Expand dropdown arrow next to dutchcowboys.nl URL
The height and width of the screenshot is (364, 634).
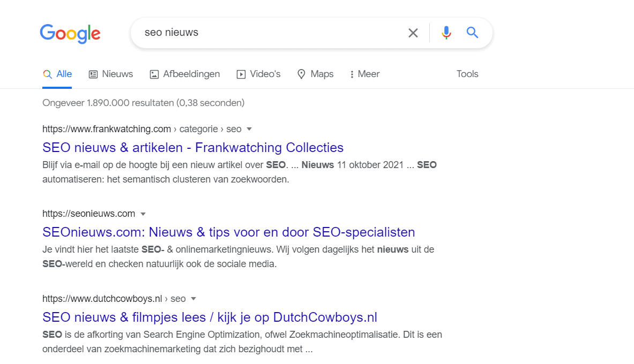pos(193,299)
